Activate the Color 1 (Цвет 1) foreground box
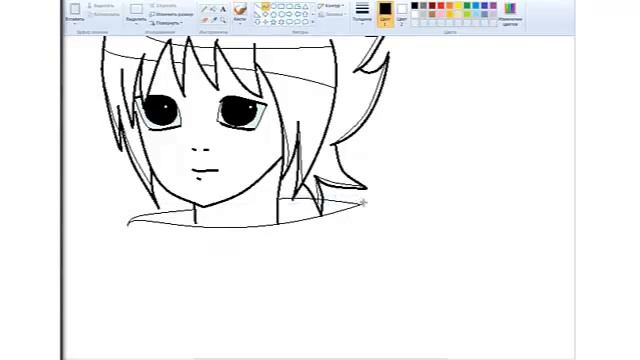 [385, 14]
